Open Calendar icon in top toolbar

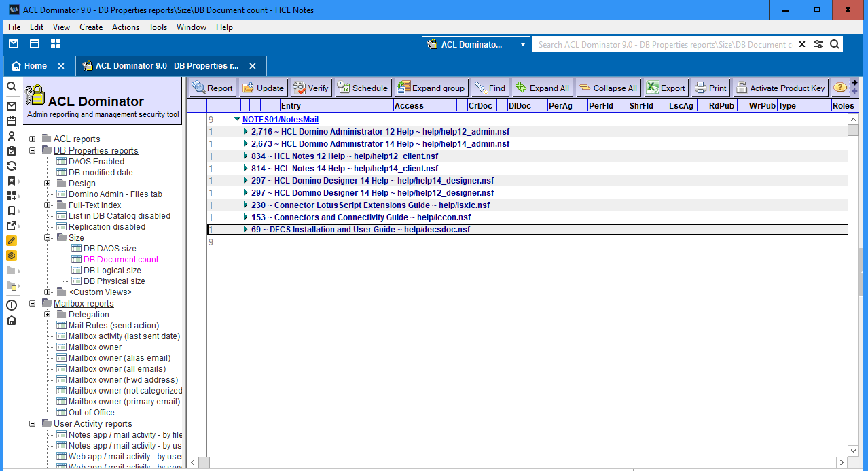pos(35,44)
